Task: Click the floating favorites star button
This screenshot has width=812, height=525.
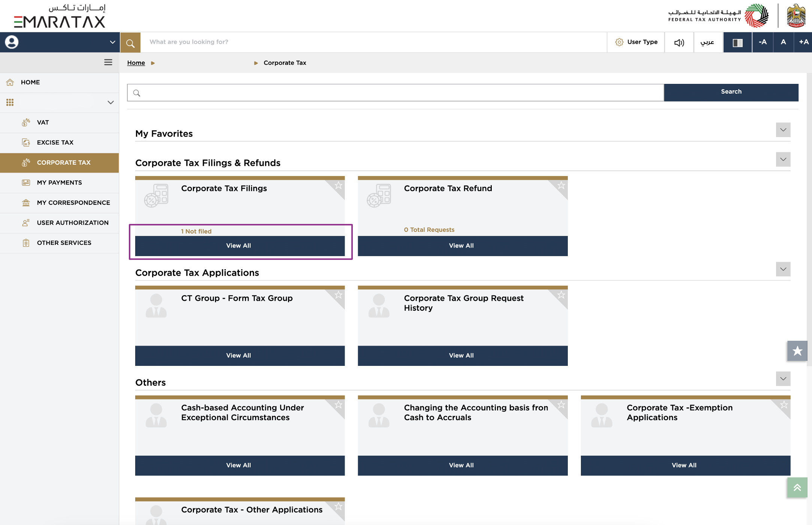Action: 797,351
